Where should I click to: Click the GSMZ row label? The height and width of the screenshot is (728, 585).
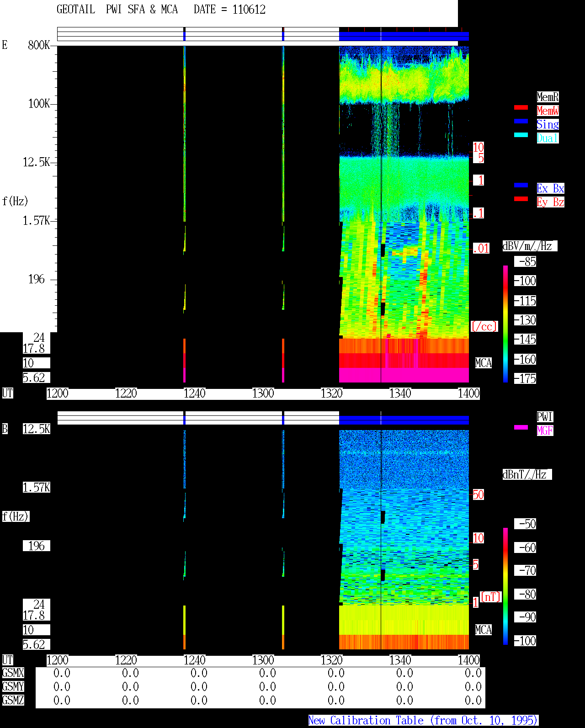tap(13, 700)
